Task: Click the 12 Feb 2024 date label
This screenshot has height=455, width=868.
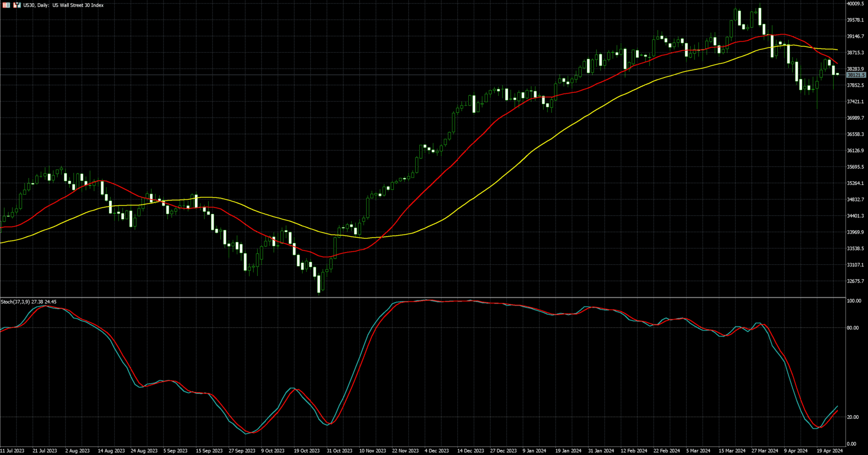Action: coord(634,451)
